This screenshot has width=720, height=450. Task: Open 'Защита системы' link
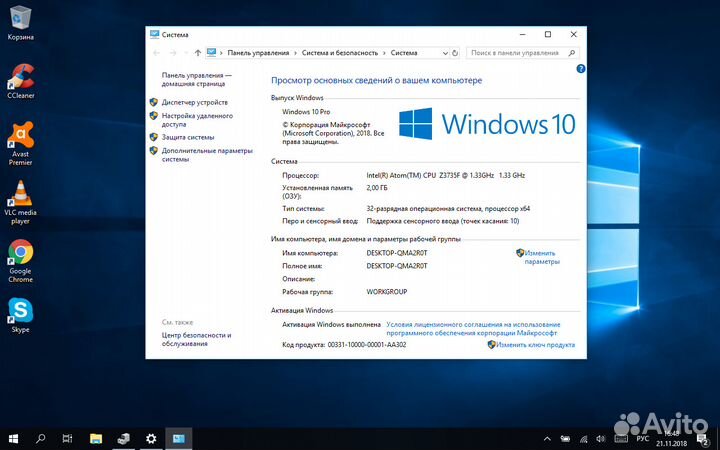tap(188, 137)
